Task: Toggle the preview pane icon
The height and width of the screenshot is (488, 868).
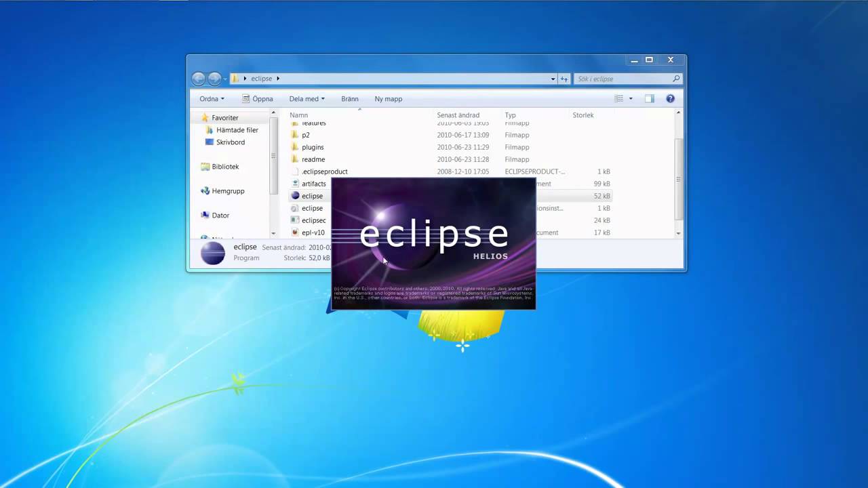Action: point(649,99)
